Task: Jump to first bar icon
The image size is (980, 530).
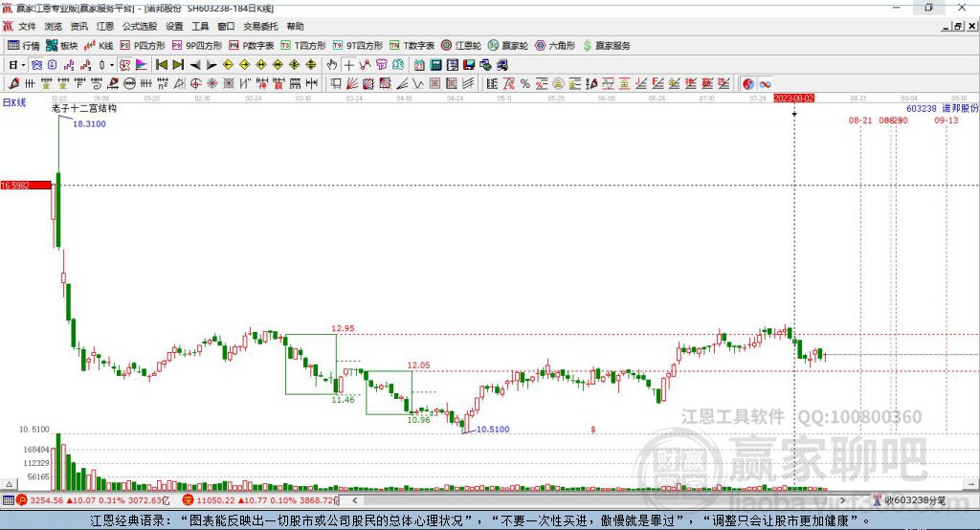Action: point(161,65)
